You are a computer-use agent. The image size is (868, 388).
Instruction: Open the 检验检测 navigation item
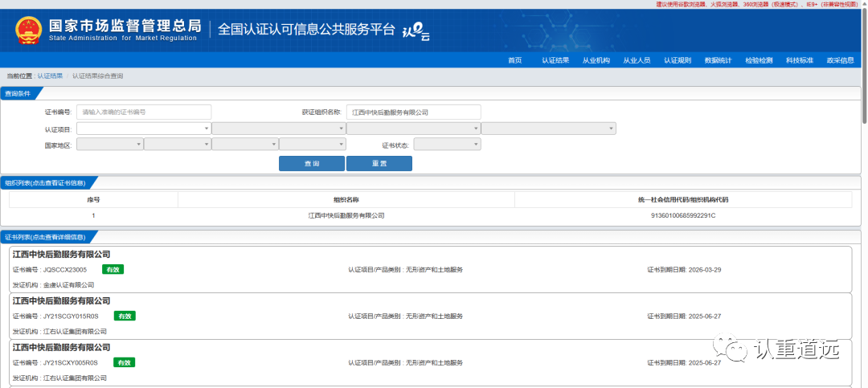click(759, 61)
